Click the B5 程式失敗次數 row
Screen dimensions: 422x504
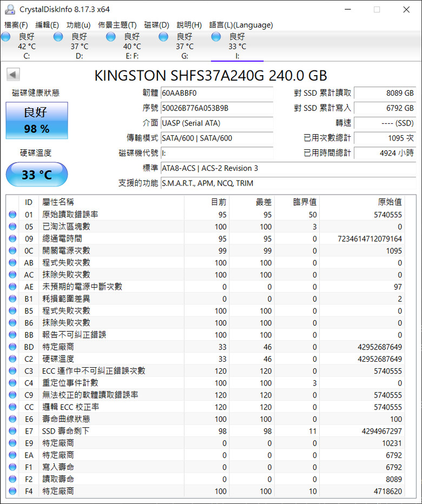click(x=205, y=310)
